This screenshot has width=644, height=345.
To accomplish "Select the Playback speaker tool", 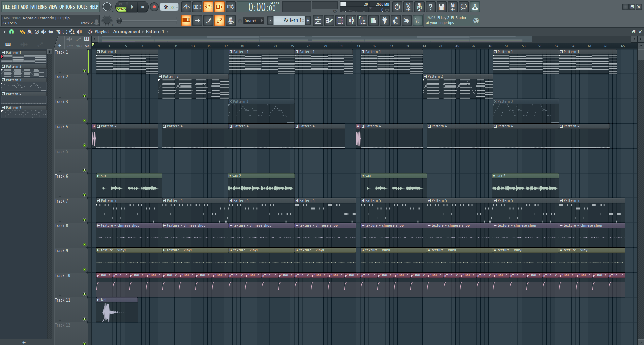I will [x=79, y=32].
